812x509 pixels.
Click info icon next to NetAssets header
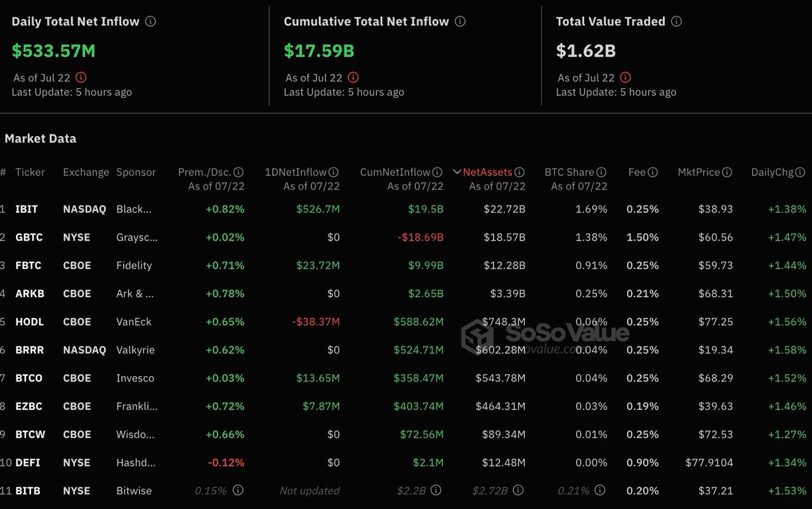coord(520,172)
